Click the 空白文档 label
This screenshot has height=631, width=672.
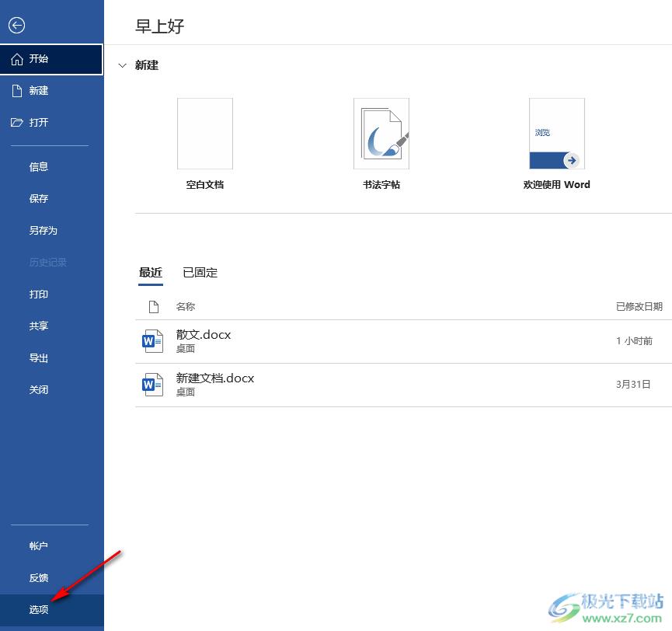point(205,185)
